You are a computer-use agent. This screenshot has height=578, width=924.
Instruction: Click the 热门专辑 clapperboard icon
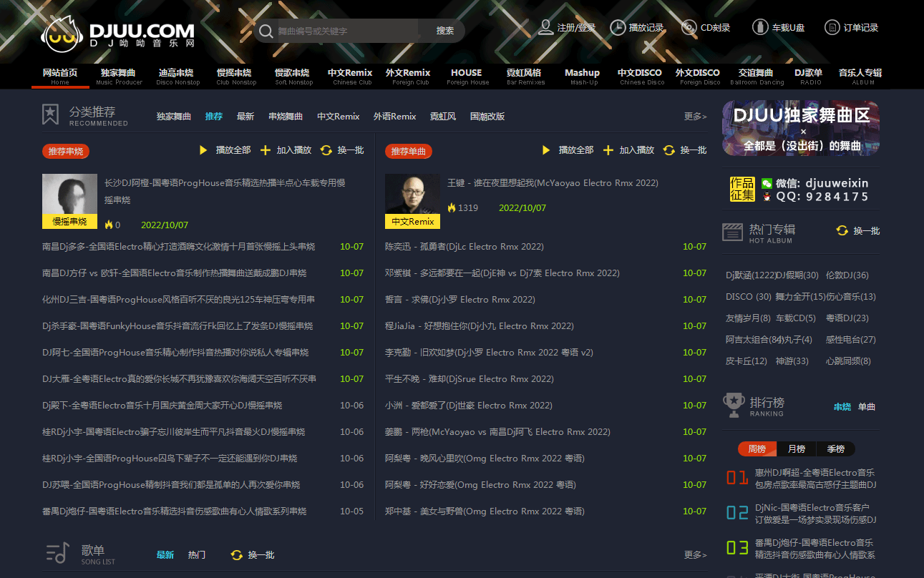[x=732, y=232]
